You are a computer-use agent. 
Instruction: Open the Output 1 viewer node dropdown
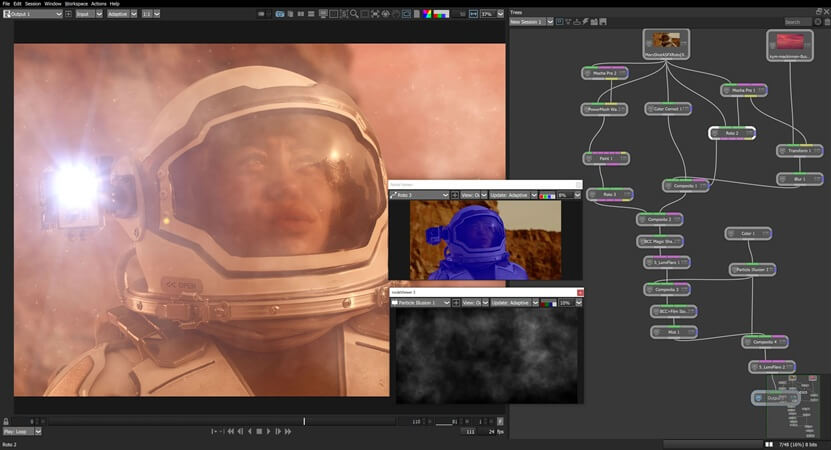[33, 14]
